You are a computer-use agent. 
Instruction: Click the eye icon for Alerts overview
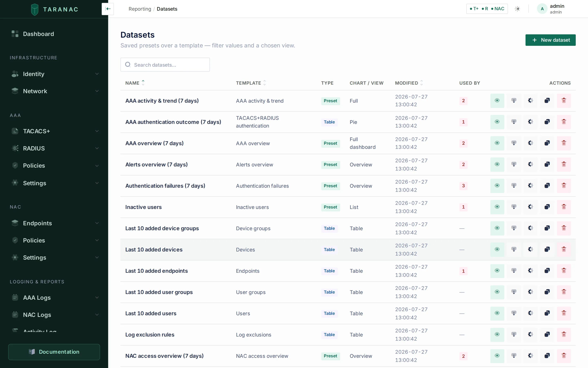point(497,165)
